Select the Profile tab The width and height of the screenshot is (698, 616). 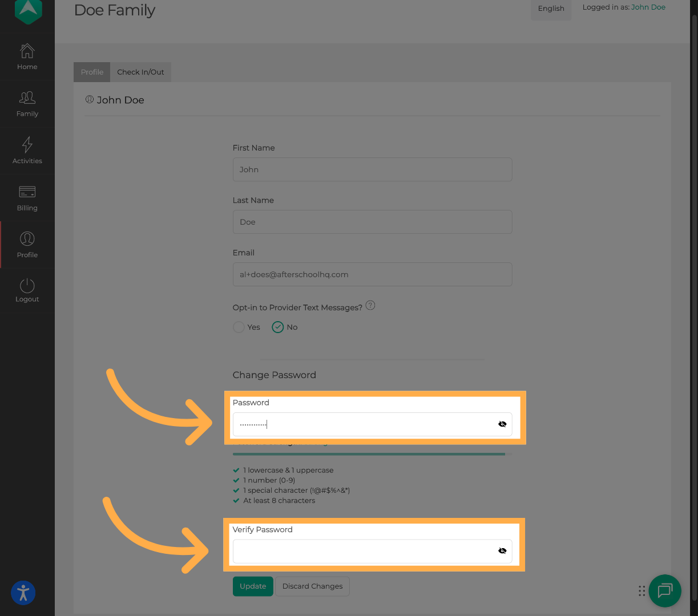(92, 72)
